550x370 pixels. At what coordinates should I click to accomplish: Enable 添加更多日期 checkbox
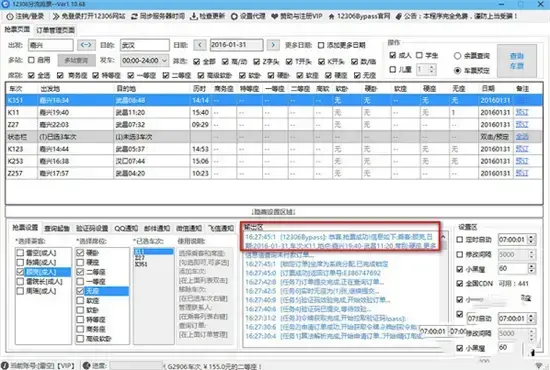coord(321,45)
